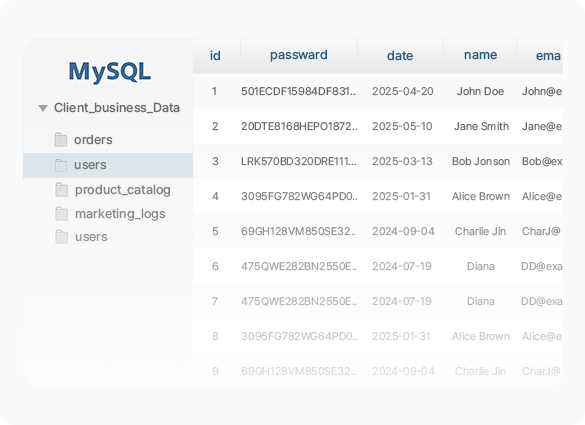The image size is (585, 425).
Task: Sort by the name column header
Action: point(481,55)
